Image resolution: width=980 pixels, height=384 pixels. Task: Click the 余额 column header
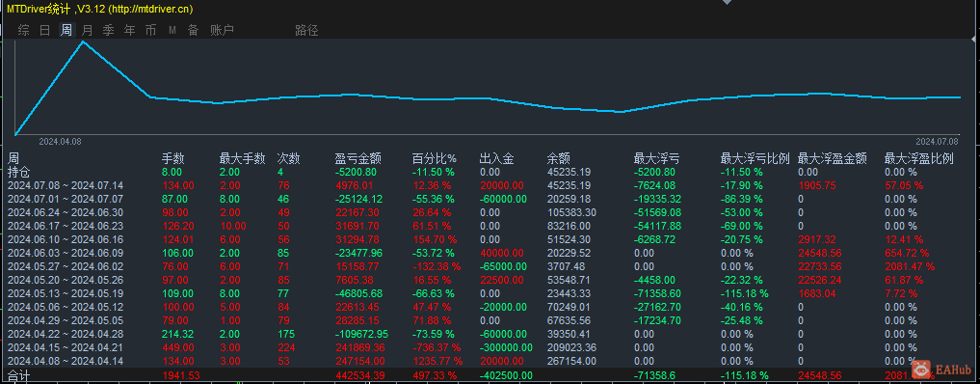click(x=559, y=159)
